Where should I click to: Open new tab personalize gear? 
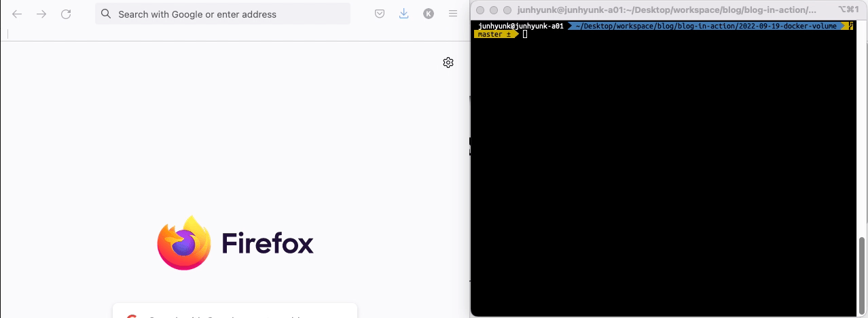448,63
